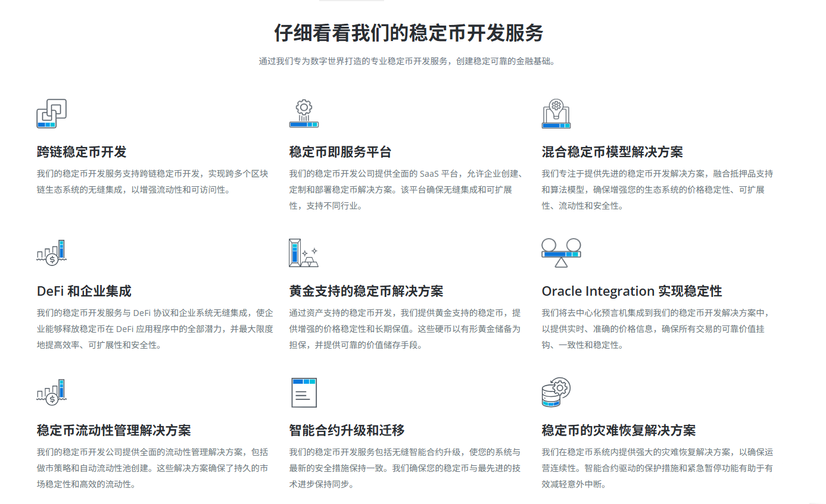Open the 混合稳定币模型解决方案 heading
Image resolution: width=826 pixels, height=504 pixels.
tap(612, 152)
